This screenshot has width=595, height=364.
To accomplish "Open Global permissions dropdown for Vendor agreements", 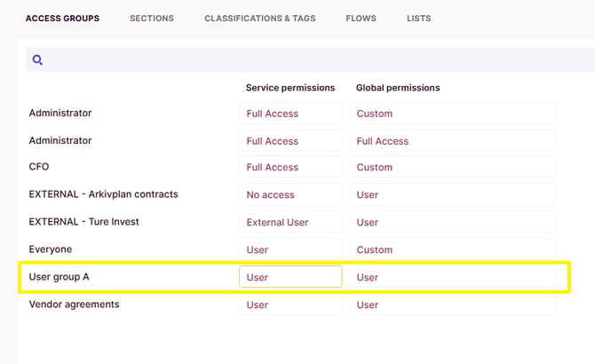I will pos(452,305).
